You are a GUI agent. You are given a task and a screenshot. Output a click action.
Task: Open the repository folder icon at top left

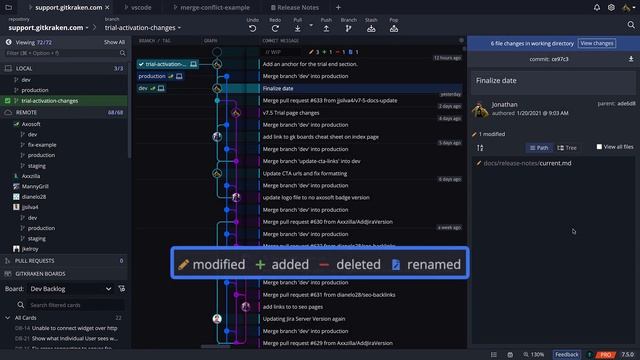click(8, 7)
